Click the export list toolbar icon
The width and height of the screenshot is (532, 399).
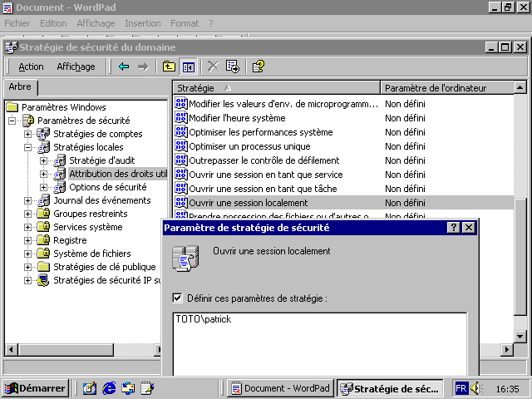(233, 66)
